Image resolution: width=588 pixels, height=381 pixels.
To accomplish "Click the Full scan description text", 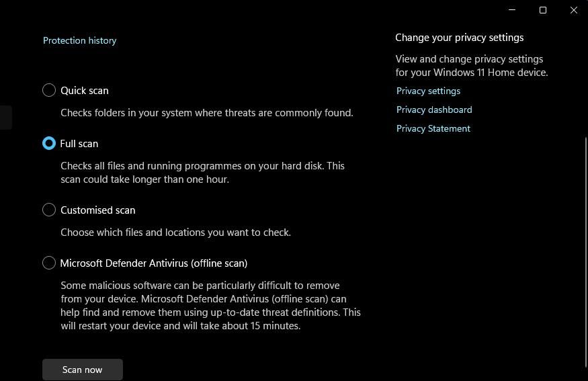I will pyautogui.click(x=202, y=172).
